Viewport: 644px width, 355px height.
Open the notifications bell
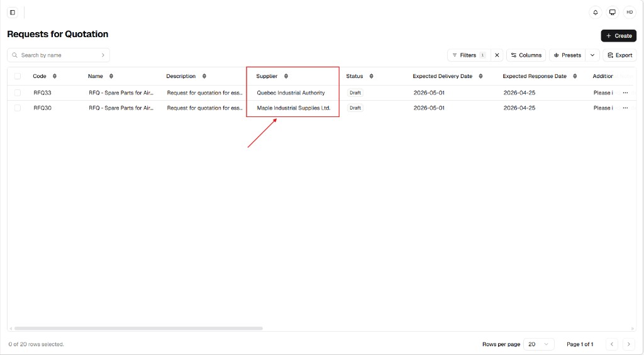595,13
